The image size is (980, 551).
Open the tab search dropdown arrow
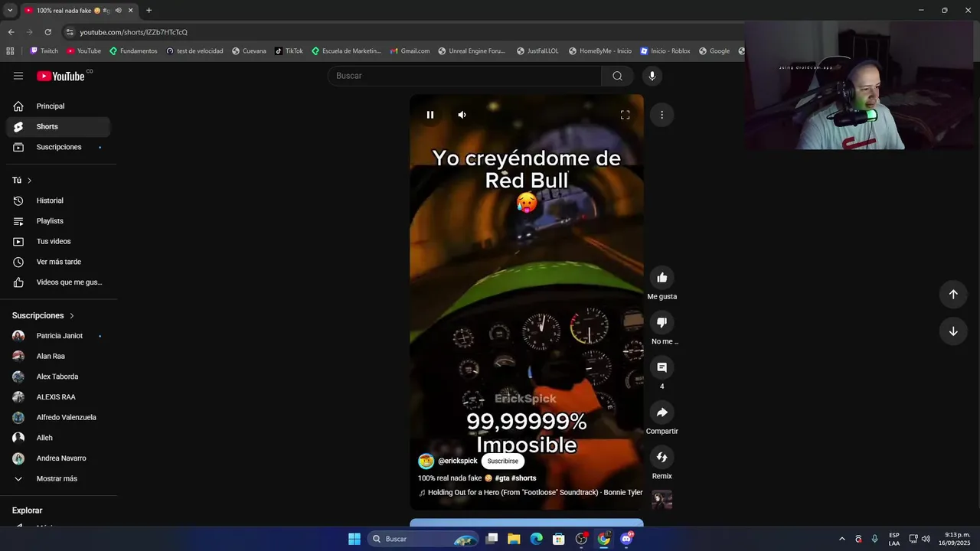click(x=10, y=10)
